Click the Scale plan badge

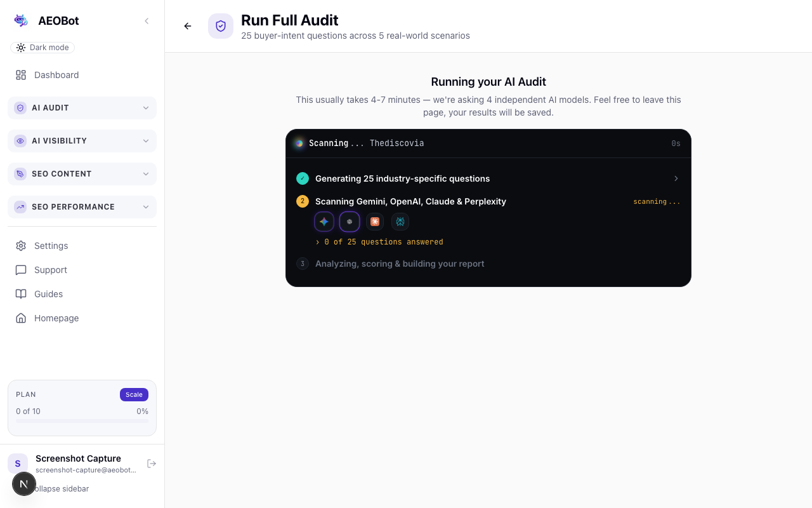tap(134, 394)
